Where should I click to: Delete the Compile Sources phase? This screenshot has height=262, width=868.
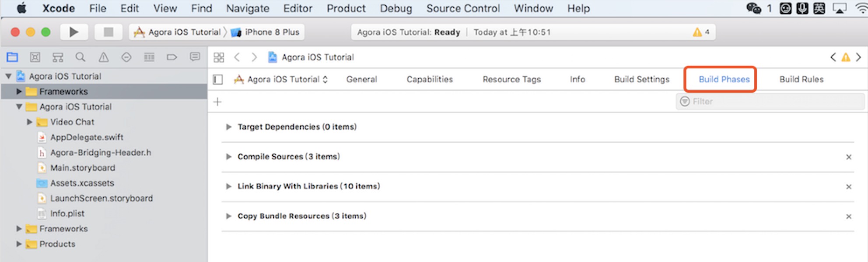[848, 157]
